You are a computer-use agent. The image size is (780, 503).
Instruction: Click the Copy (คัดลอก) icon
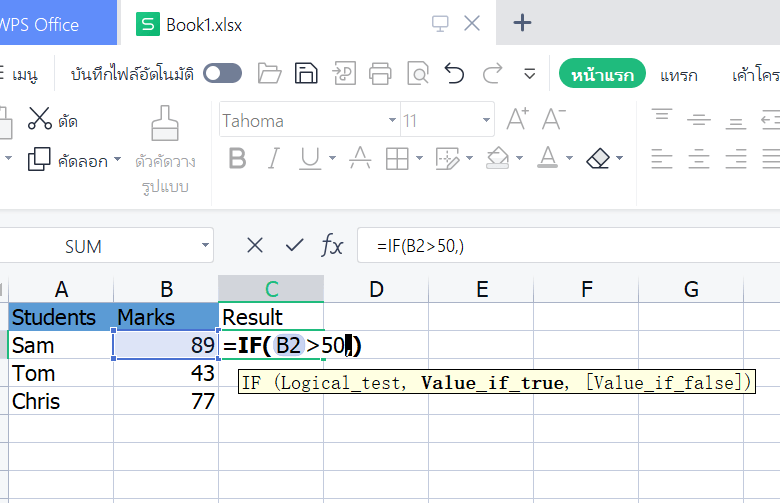point(39,159)
